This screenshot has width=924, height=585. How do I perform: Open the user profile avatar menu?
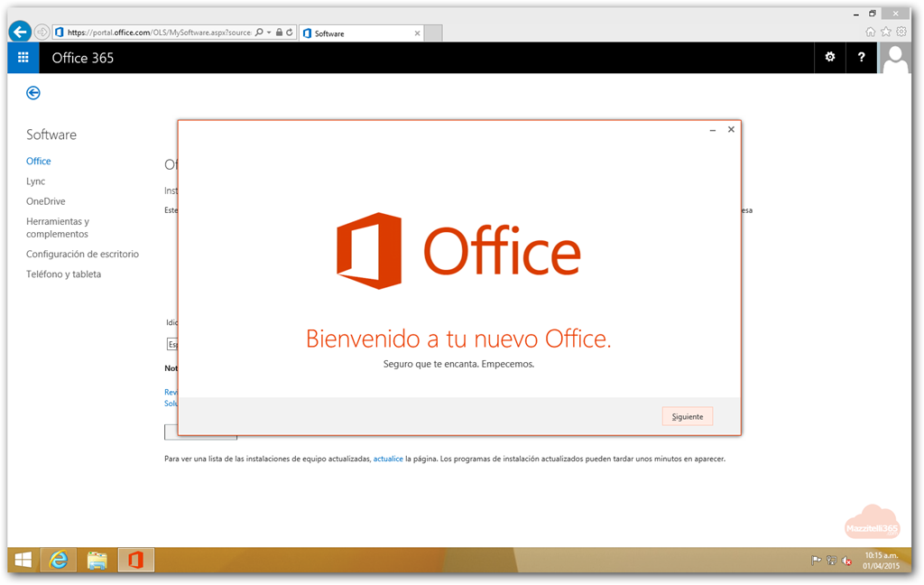895,58
